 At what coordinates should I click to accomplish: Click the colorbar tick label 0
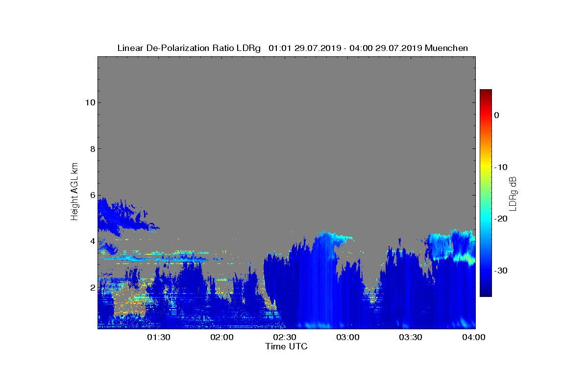[496, 115]
